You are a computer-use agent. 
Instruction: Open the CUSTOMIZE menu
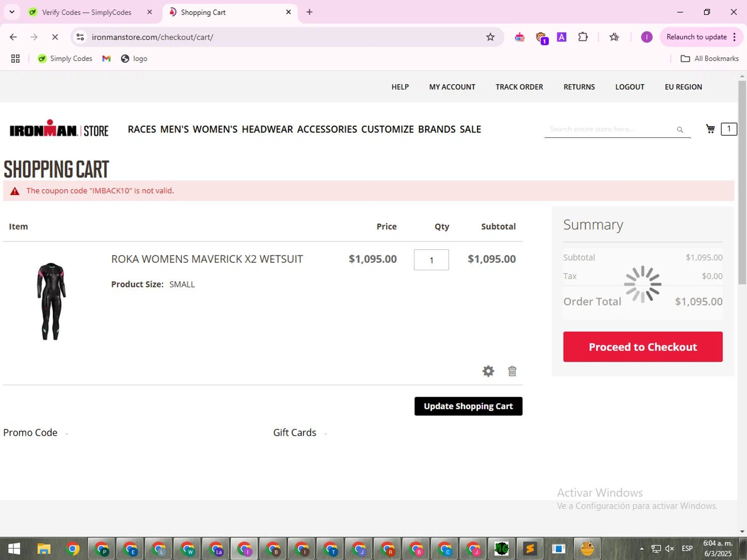pyautogui.click(x=387, y=129)
